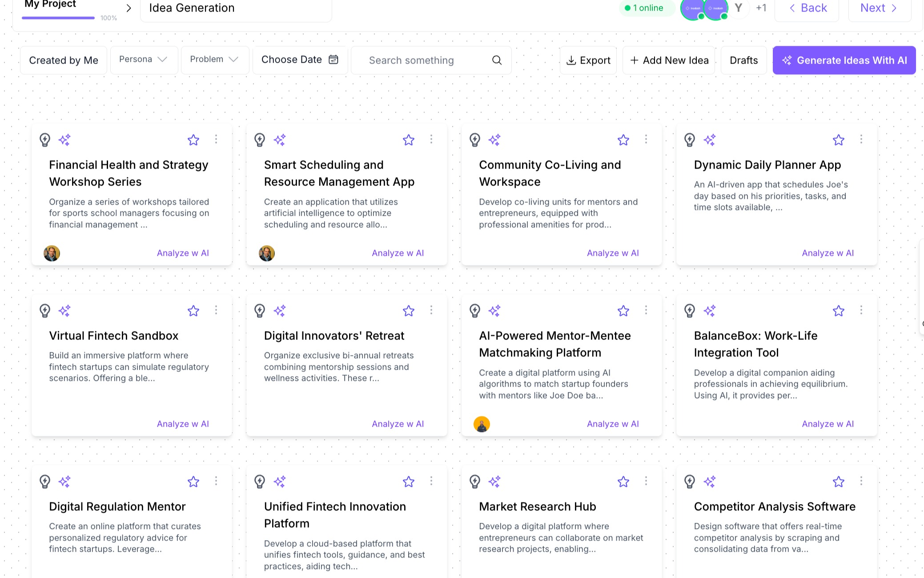Expand the Problem filter dropdown
The width and height of the screenshot is (924, 578).
214,60
